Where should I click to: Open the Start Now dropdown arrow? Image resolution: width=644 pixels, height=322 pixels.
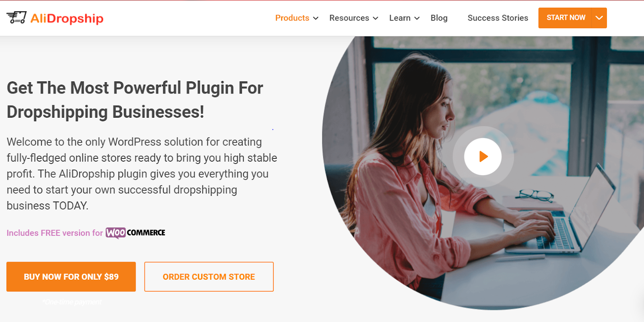[x=599, y=18]
